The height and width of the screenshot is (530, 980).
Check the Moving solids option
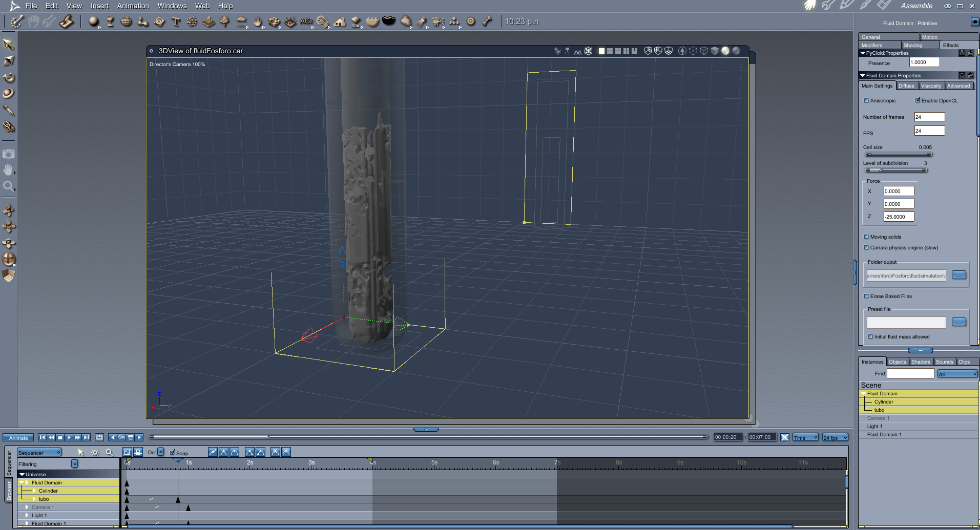(x=866, y=237)
